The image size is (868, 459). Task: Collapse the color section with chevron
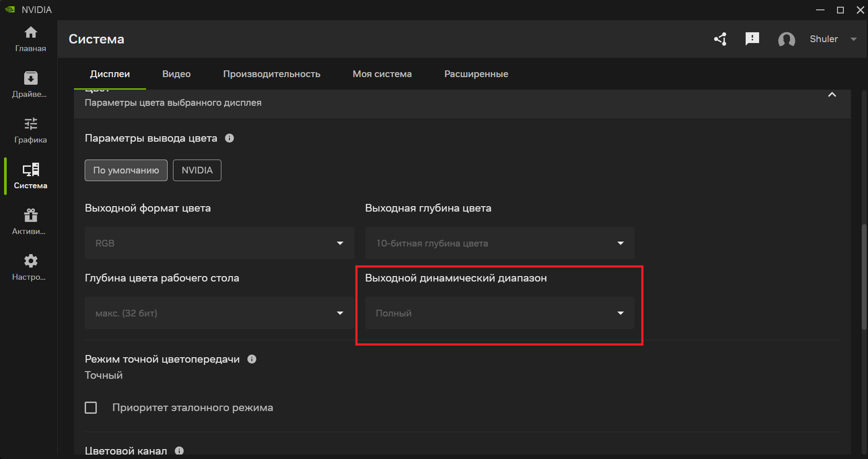832,95
